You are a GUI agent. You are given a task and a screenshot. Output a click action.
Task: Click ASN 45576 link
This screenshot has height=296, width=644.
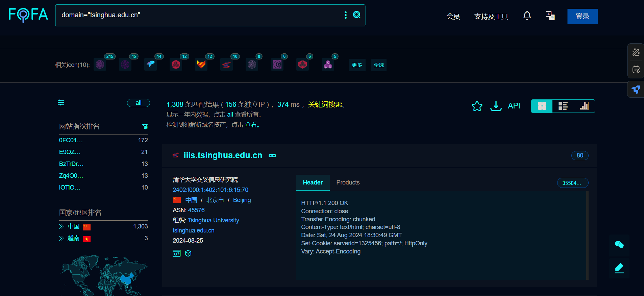point(196,210)
